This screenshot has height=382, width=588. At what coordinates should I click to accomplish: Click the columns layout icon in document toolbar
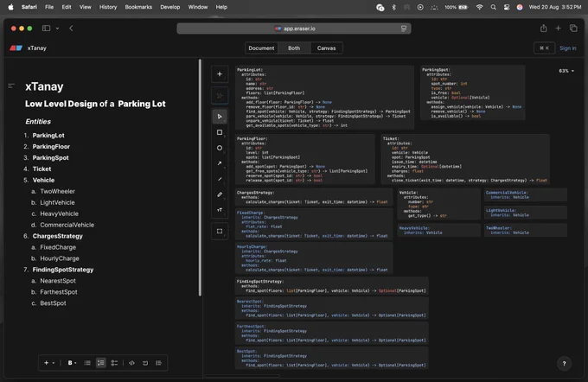coord(158,363)
